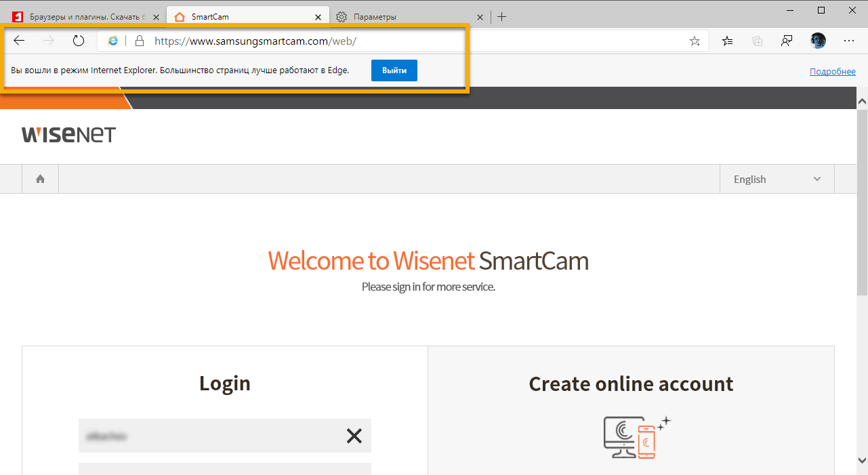Click the Login heading
868x475 pixels.
click(x=225, y=384)
